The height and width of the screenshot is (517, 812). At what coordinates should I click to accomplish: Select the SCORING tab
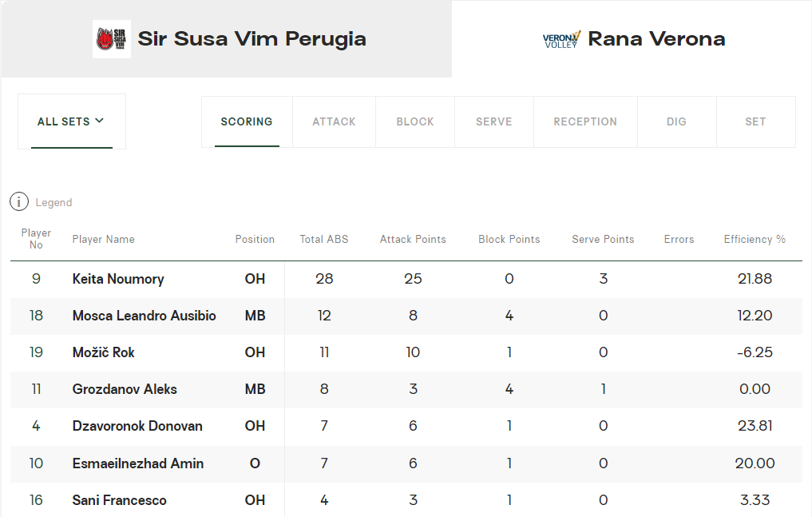[x=247, y=121]
